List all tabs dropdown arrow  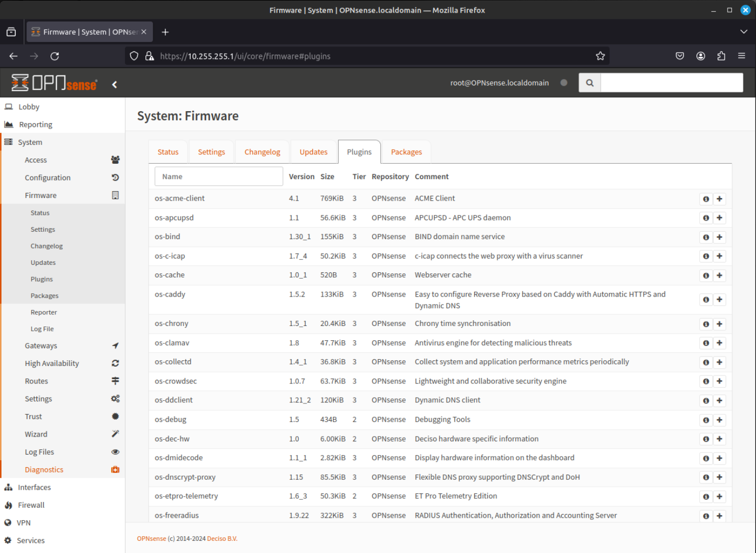[743, 32]
